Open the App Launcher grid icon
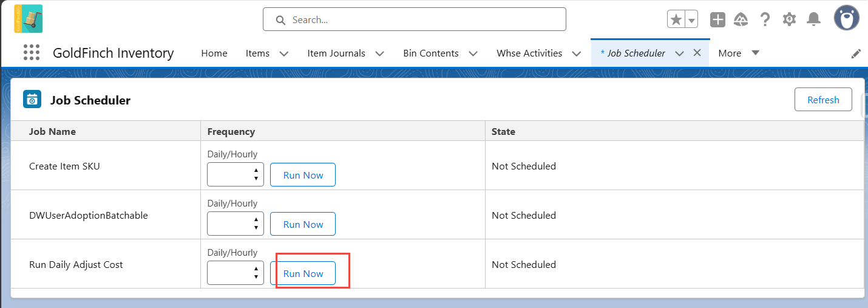 (x=32, y=53)
